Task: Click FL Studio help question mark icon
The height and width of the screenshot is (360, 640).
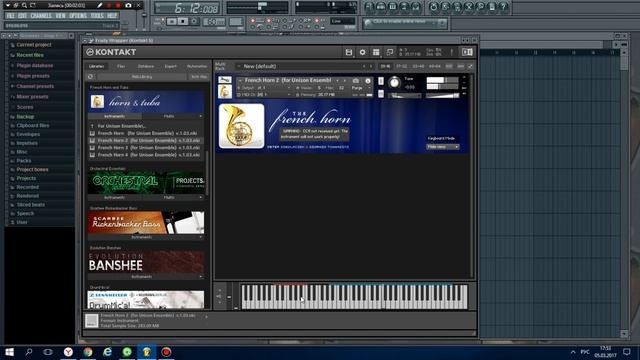Action: 504,7
